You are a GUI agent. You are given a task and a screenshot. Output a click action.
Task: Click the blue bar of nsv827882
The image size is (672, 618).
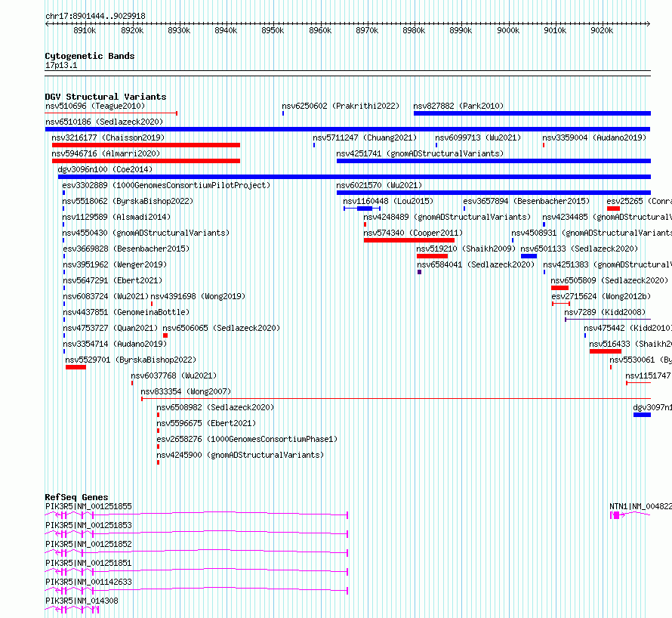point(532,113)
